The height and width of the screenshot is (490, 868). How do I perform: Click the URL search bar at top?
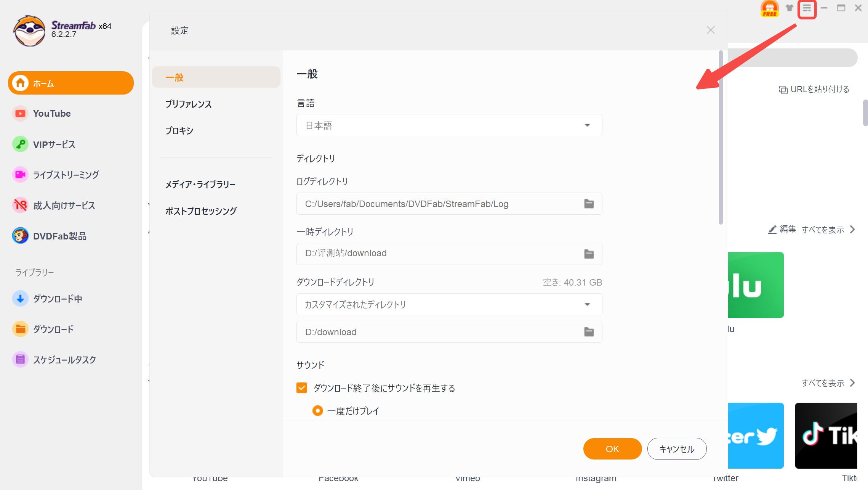click(x=793, y=58)
